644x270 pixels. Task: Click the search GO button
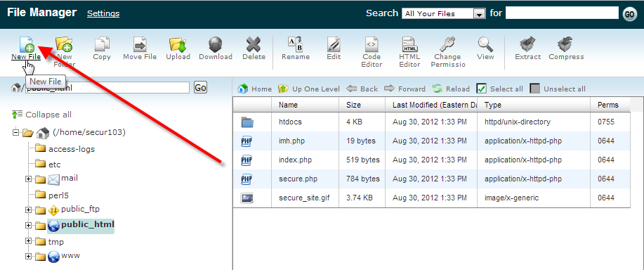[629, 13]
